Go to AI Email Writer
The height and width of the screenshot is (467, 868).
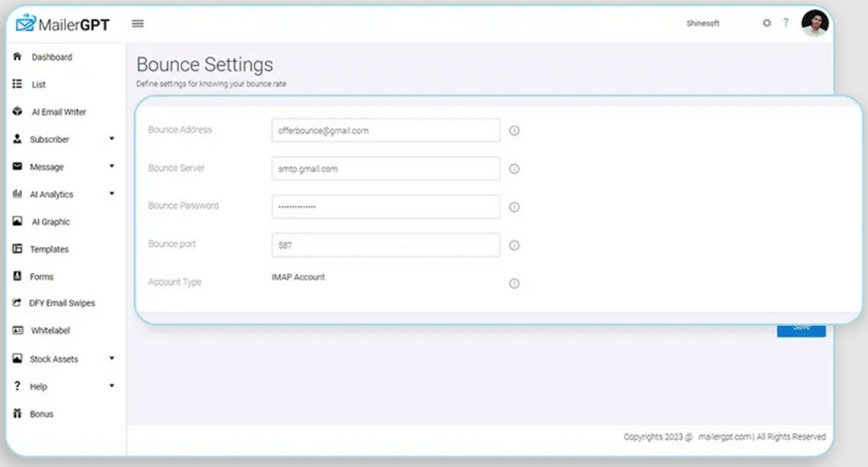pos(59,112)
